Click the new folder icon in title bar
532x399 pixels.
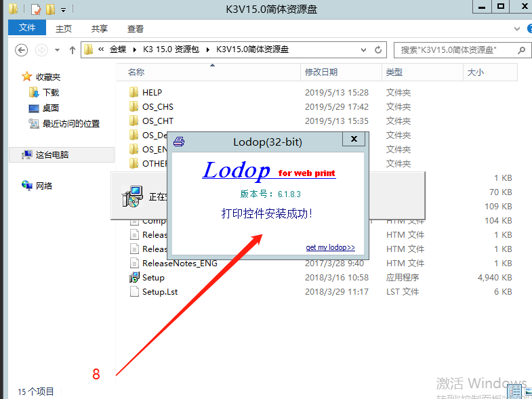(x=50, y=9)
